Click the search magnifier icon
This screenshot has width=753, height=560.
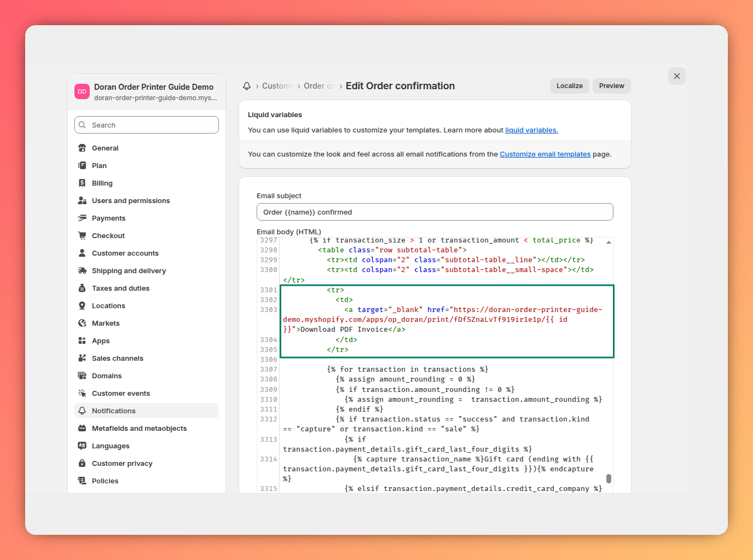pos(82,125)
